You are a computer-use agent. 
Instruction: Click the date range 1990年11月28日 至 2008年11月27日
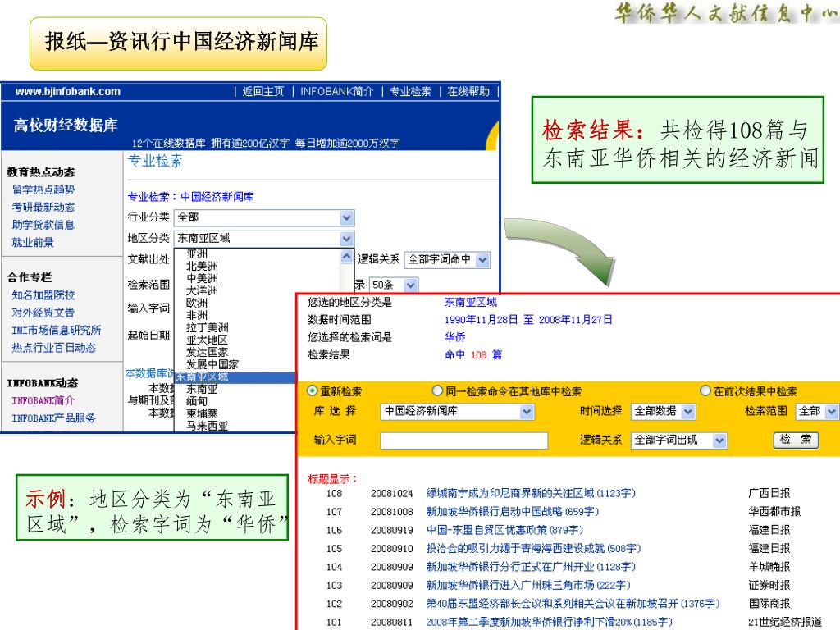pyautogui.click(x=528, y=321)
